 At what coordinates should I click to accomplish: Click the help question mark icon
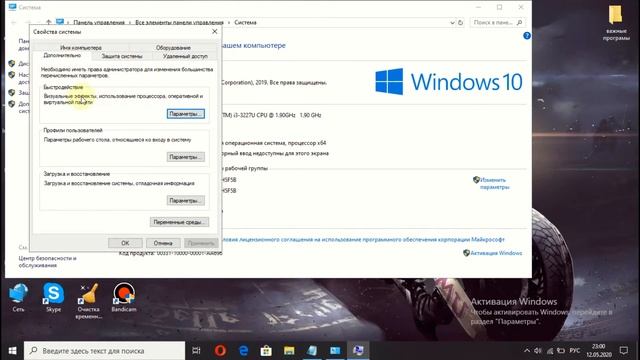tap(527, 36)
